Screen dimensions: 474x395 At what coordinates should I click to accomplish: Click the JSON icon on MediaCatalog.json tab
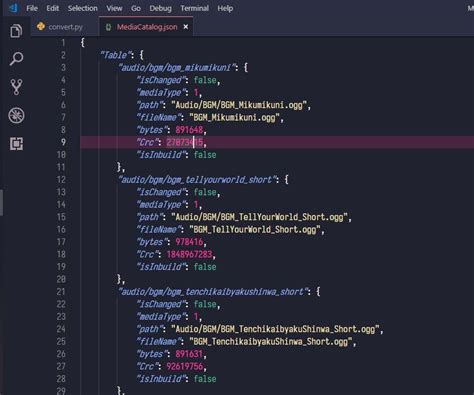pyautogui.click(x=108, y=27)
